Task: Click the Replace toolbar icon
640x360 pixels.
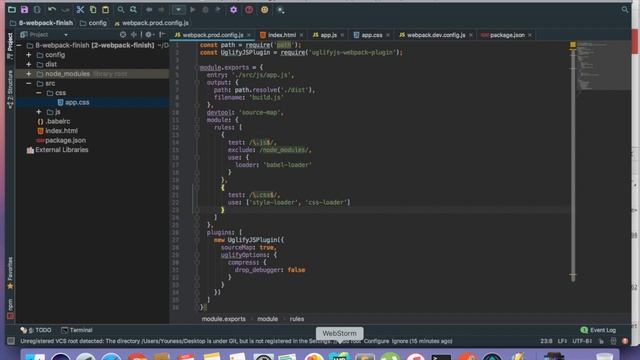Action: (x=133, y=9)
